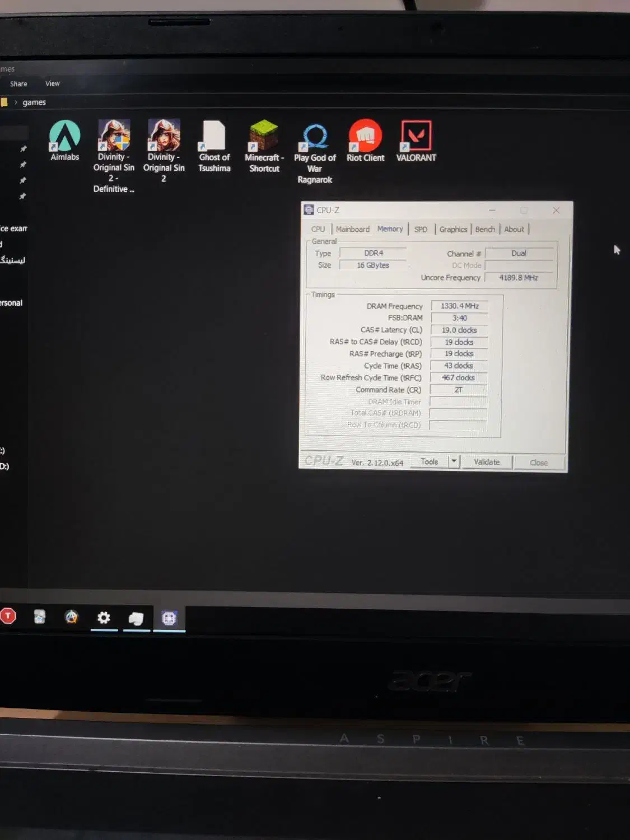630x840 pixels.
Task: Click the Close button in CPU-Z
Action: pos(538,463)
